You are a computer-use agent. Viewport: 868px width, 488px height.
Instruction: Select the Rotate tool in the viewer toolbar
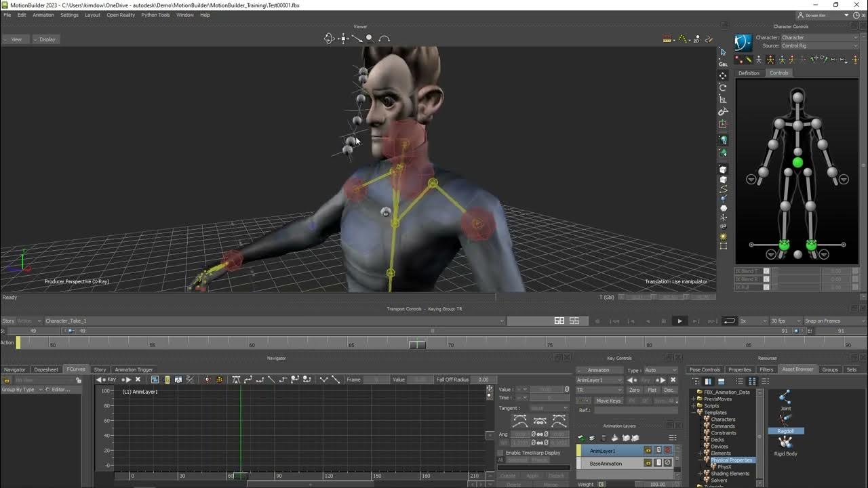click(x=723, y=87)
